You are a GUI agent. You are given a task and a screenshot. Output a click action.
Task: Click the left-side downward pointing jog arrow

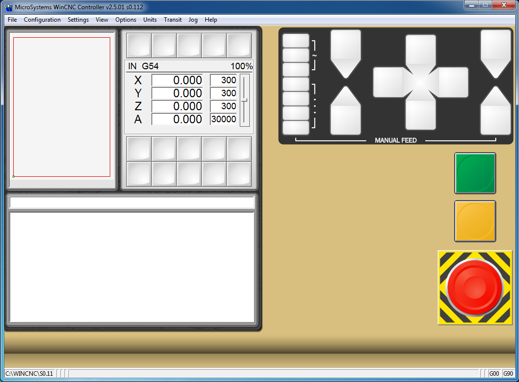coord(346,54)
